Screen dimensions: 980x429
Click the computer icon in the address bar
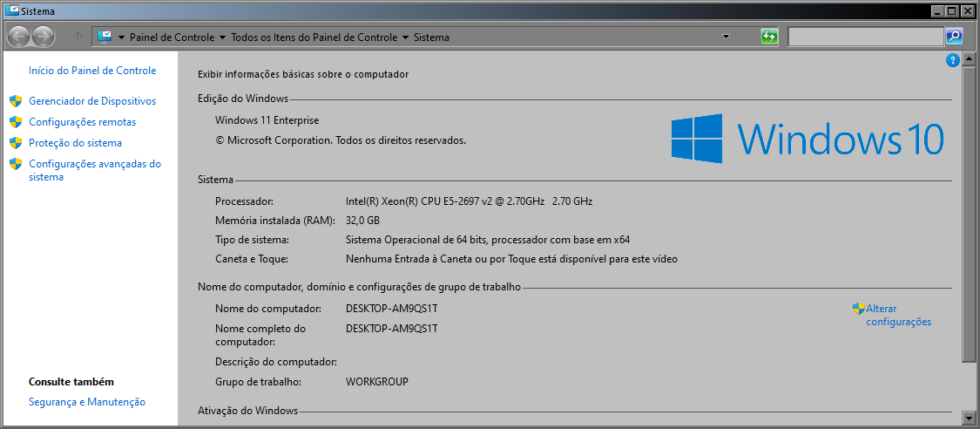click(105, 37)
